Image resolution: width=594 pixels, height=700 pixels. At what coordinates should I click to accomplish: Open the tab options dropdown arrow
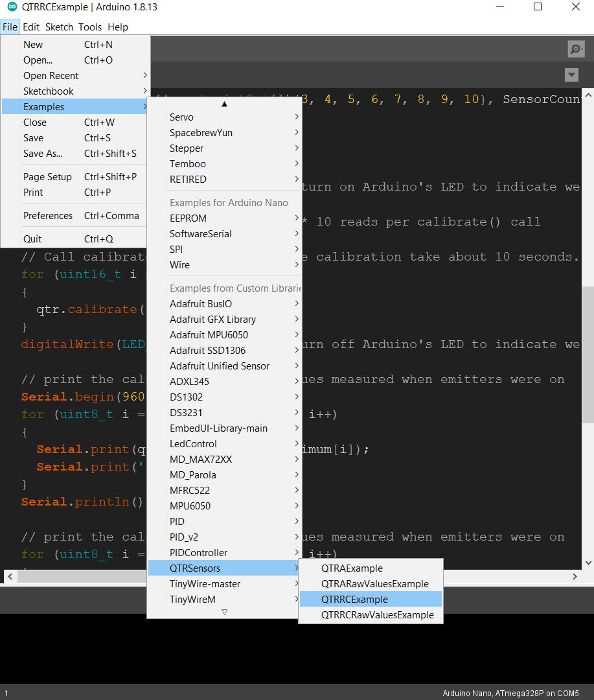click(x=571, y=75)
